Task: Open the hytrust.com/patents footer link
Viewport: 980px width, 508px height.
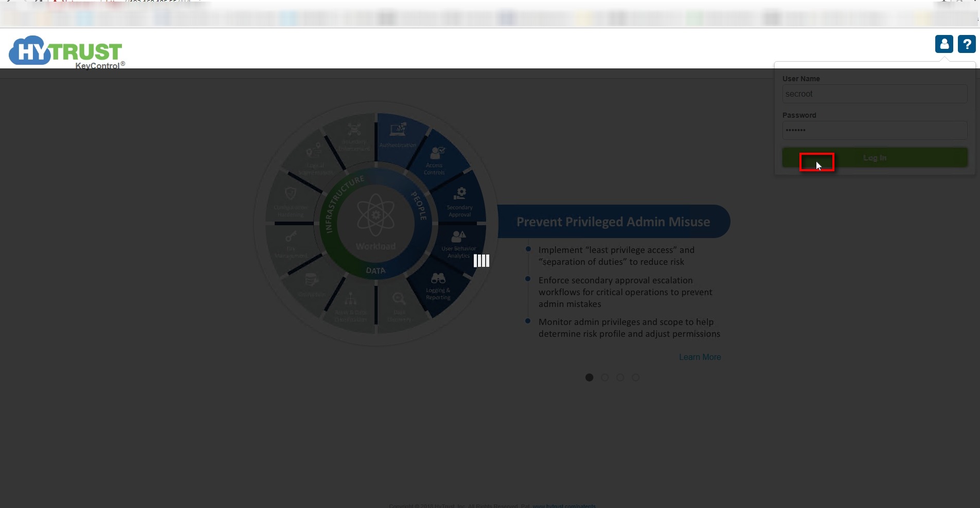Action: pyautogui.click(x=564, y=506)
